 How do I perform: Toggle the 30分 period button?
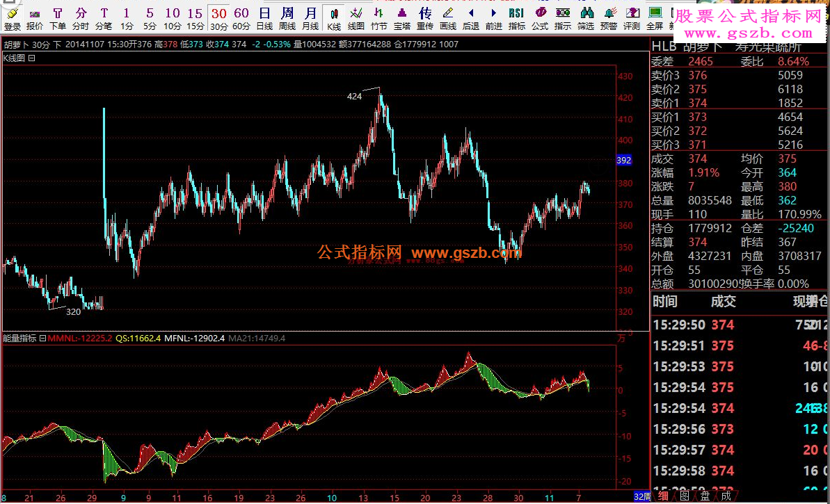point(218,18)
